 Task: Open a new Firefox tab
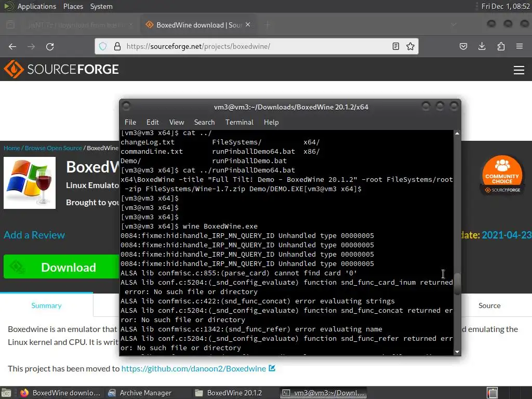point(267,25)
